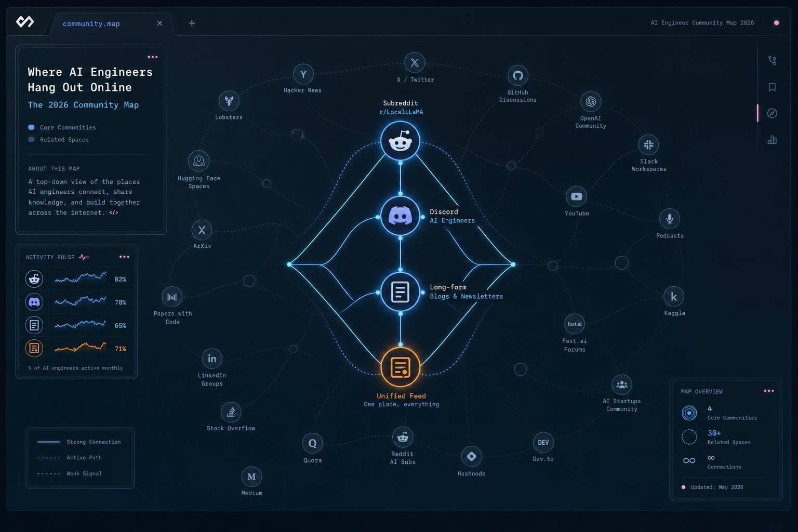Select the X / Twitter node
This screenshot has height=532, width=798.
click(x=415, y=63)
